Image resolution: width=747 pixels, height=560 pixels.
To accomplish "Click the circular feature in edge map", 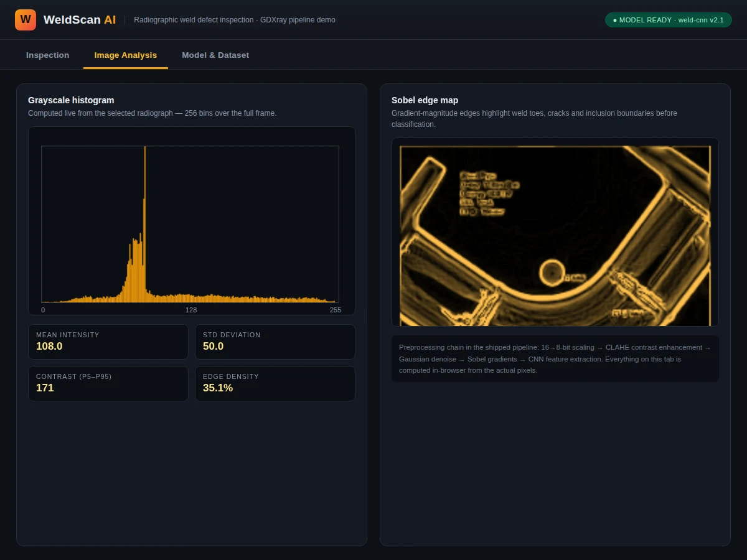I will [x=552, y=272].
